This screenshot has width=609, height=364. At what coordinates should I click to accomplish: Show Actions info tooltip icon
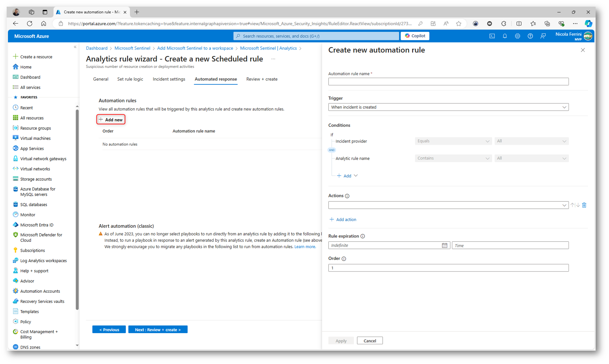(347, 196)
